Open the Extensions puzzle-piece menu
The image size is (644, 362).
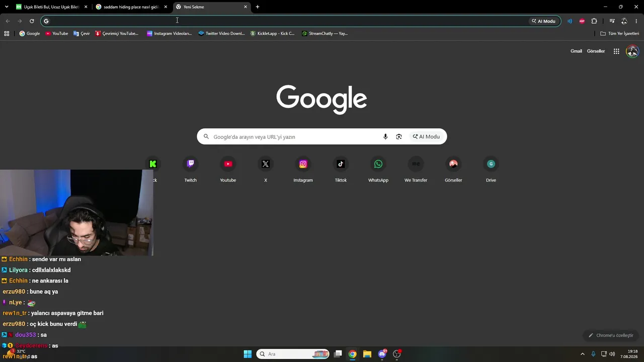(x=594, y=21)
